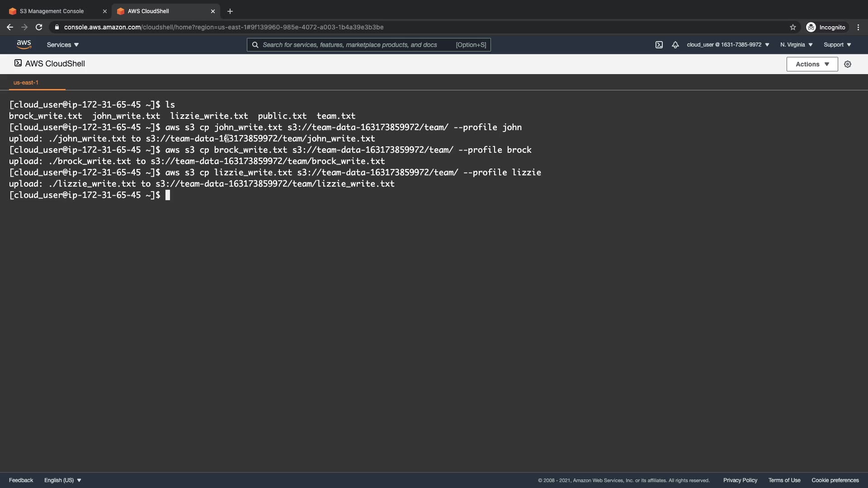Expand the Actions dropdown button
The height and width of the screenshot is (488, 868).
[812, 64]
